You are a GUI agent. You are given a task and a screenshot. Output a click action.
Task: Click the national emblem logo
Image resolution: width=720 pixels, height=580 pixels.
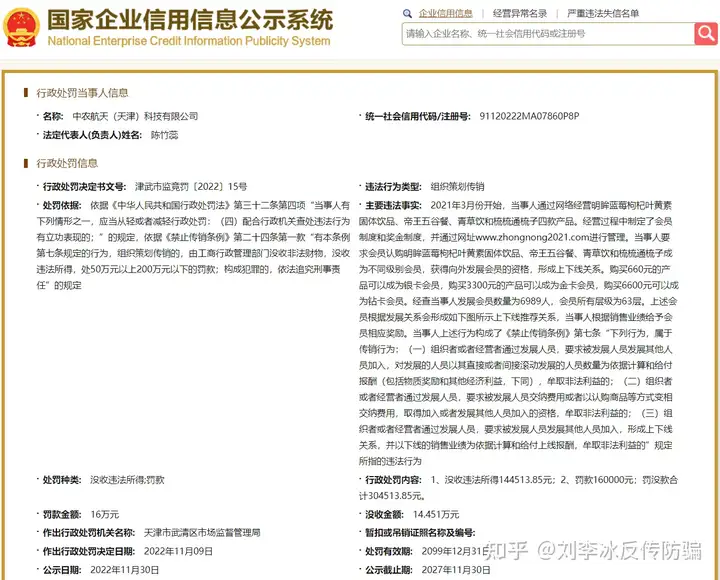click(21, 28)
